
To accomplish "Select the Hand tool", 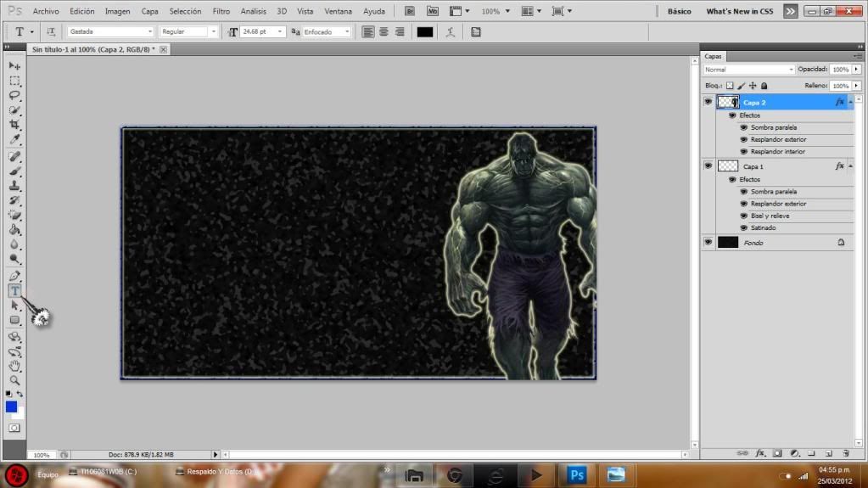I will (x=14, y=366).
